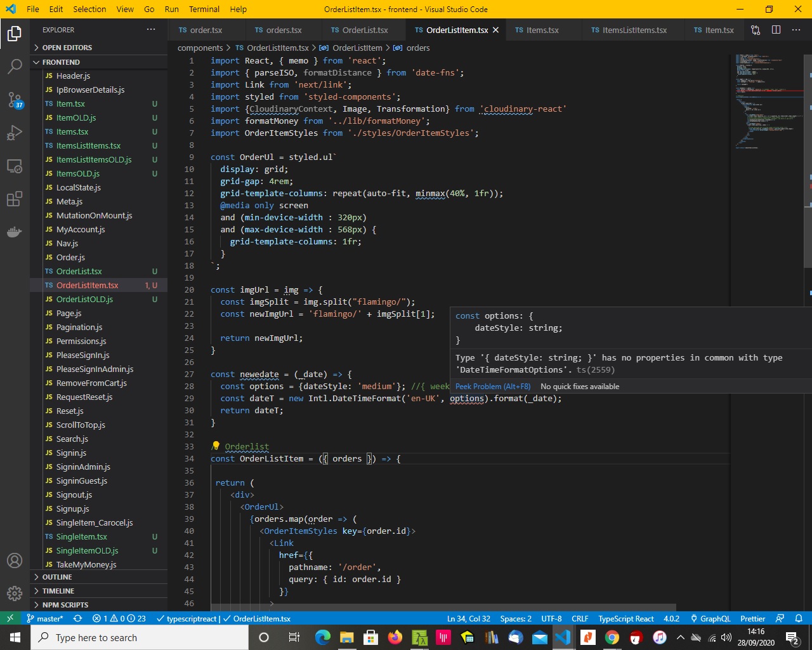This screenshot has width=812, height=650.
Task: Open the Run and Debug view
Action: (15, 133)
